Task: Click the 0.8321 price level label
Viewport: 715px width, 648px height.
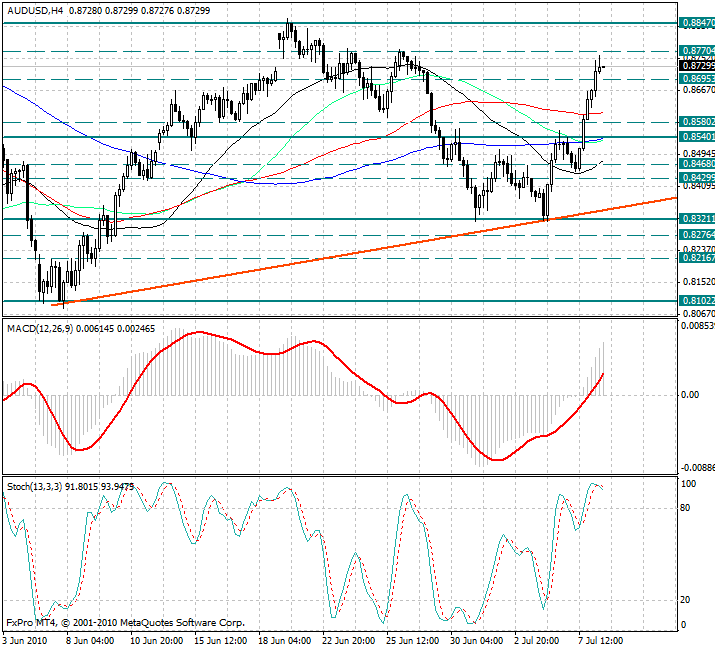Action: click(x=697, y=219)
